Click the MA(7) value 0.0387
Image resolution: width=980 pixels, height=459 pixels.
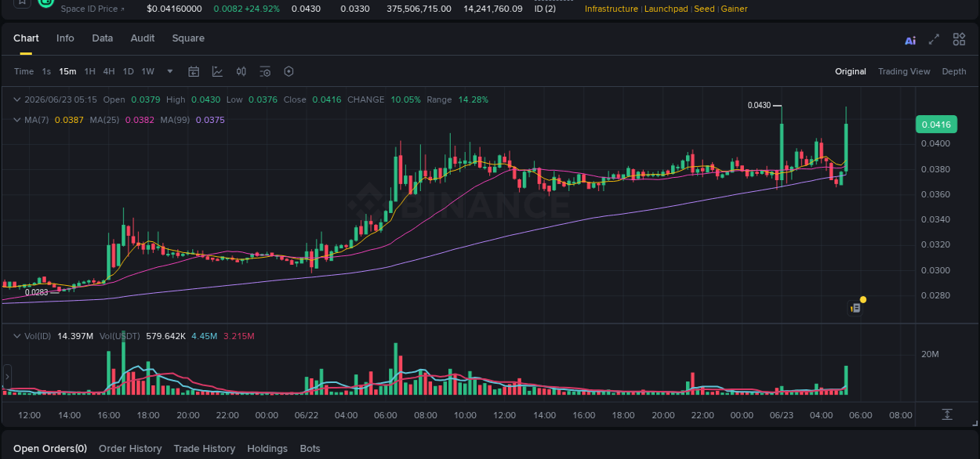tap(69, 120)
